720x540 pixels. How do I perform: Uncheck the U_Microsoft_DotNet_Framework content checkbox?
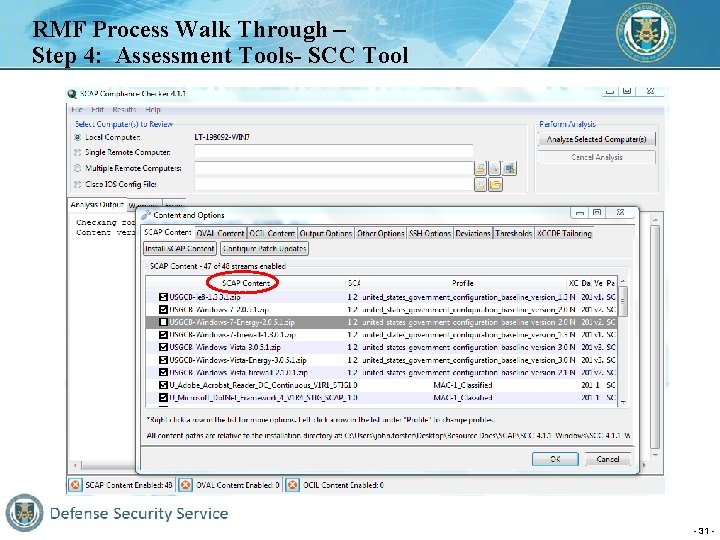(x=163, y=398)
